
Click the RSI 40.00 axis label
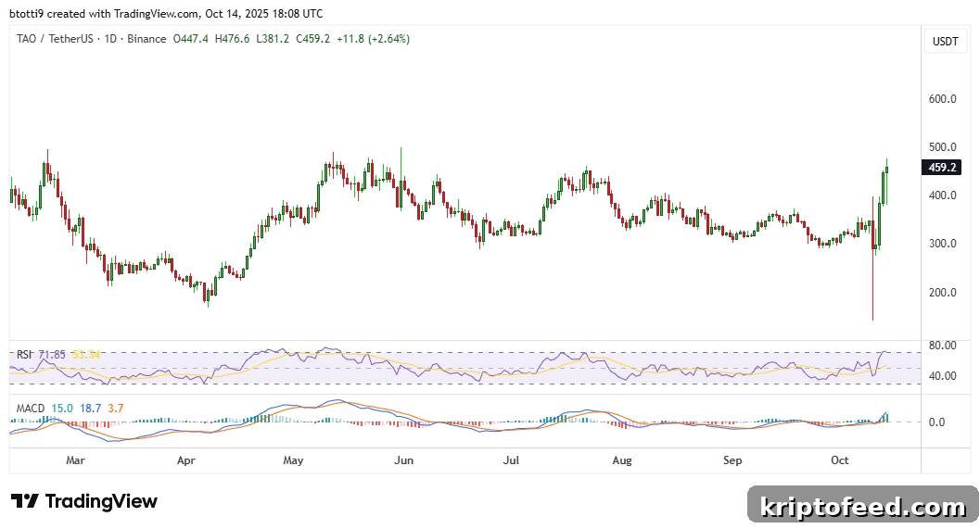(943, 376)
